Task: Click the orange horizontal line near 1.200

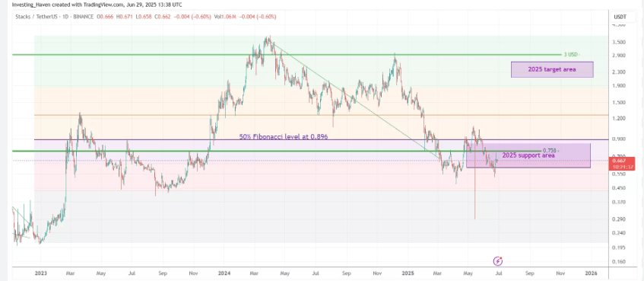Action: pyautogui.click(x=321, y=115)
